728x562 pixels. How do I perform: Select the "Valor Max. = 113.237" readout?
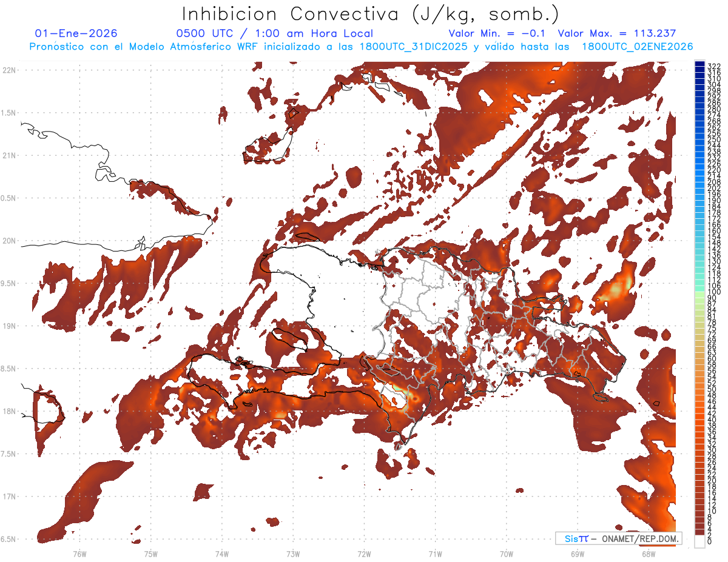[617, 33]
